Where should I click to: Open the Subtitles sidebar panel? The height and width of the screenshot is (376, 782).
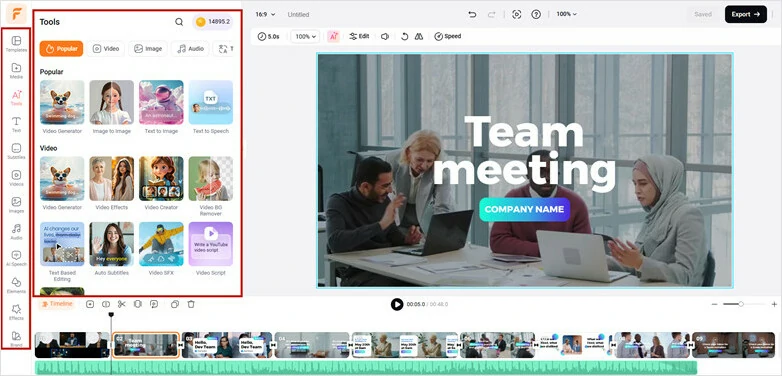click(16, 151)
